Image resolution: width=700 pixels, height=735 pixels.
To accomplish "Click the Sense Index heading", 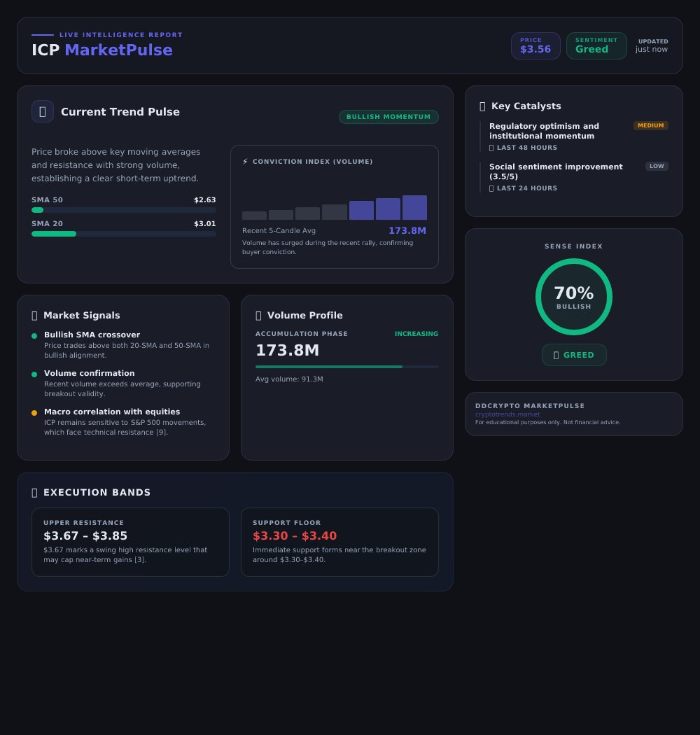I will [x=573, y=246].
